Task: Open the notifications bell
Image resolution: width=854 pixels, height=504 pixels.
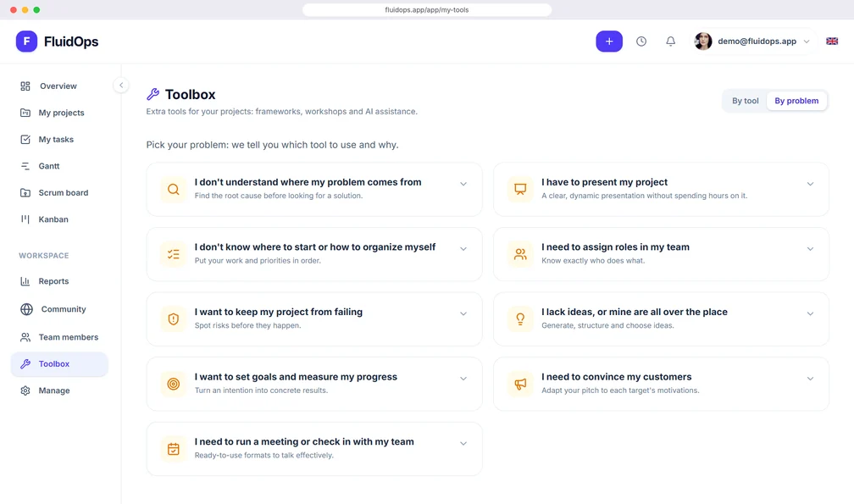Action: [670, 42]
